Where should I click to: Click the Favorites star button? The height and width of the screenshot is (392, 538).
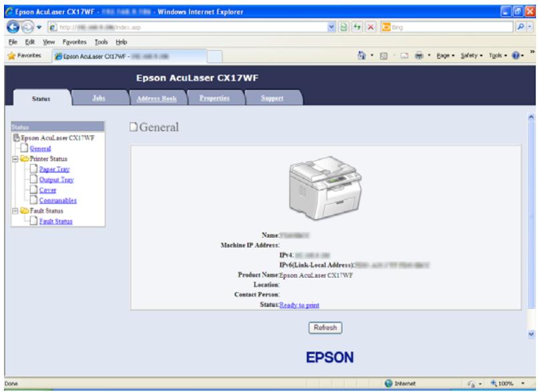tap(24, 55)
